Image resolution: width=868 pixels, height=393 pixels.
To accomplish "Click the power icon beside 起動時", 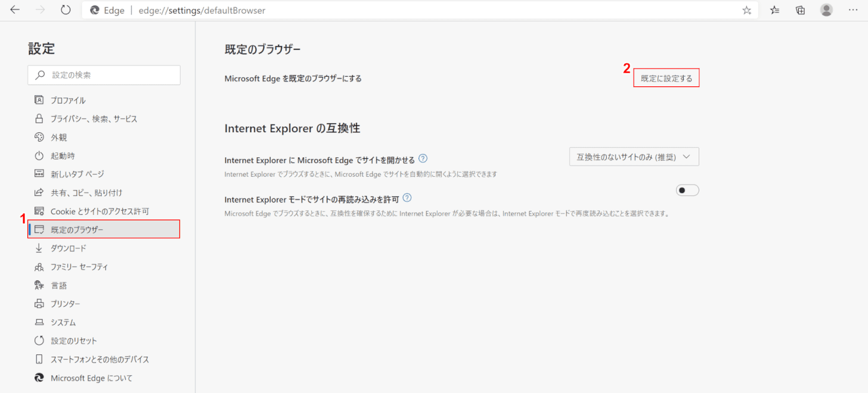I will click(x=39, y=155).
